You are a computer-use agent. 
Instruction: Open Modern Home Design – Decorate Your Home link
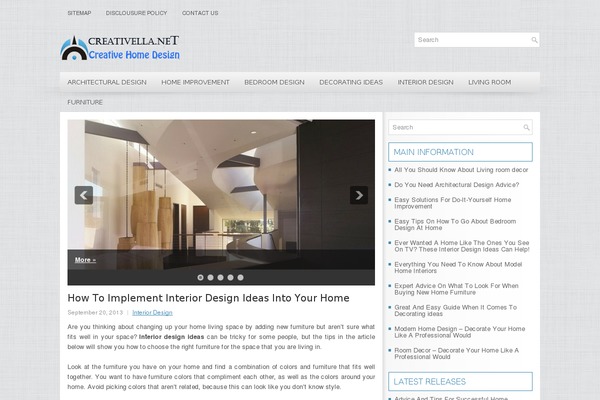[460, 332]
